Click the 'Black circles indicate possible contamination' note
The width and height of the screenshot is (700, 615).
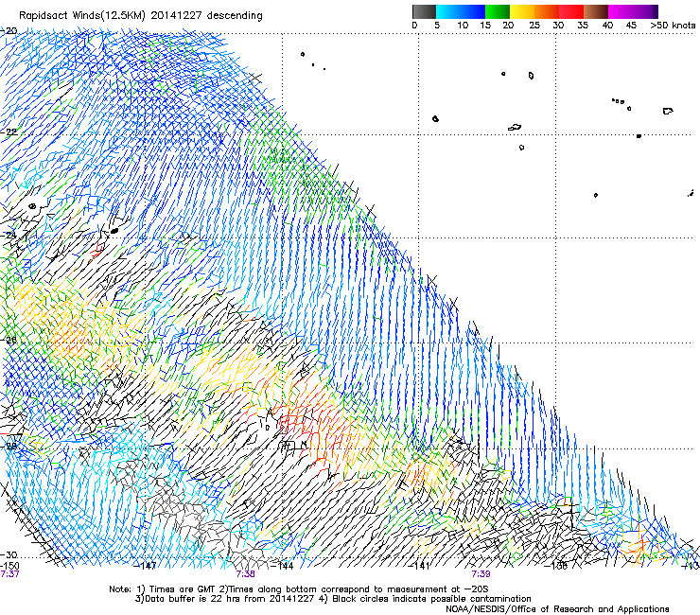click(431, 599)
